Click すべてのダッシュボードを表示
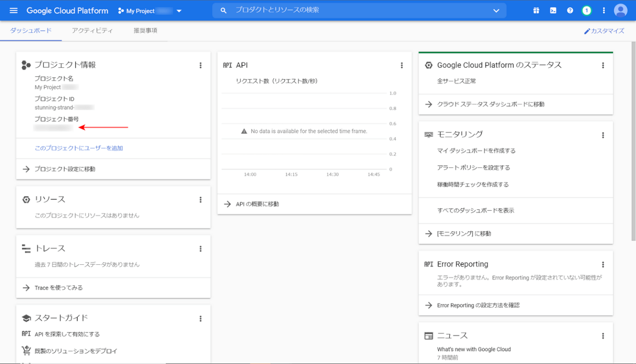This screenshot has height=364, width=636. pyautogui.click(x=476, y=211)
